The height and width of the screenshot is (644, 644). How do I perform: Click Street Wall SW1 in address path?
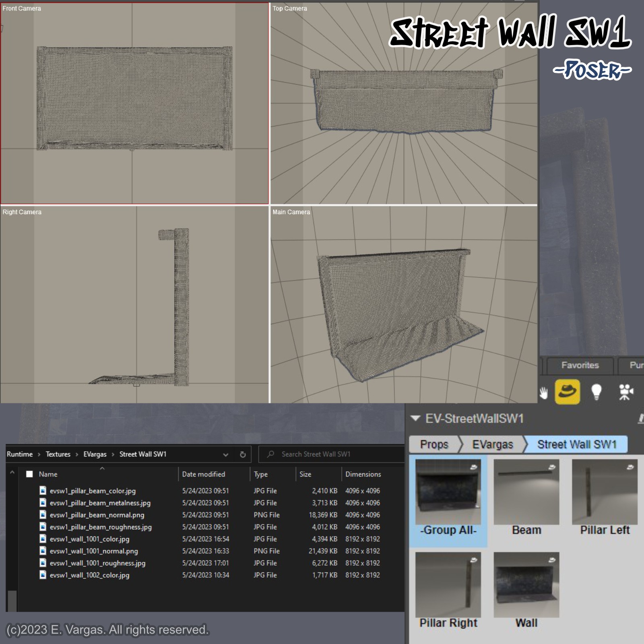pyautogui.click(x=143, y=454)
